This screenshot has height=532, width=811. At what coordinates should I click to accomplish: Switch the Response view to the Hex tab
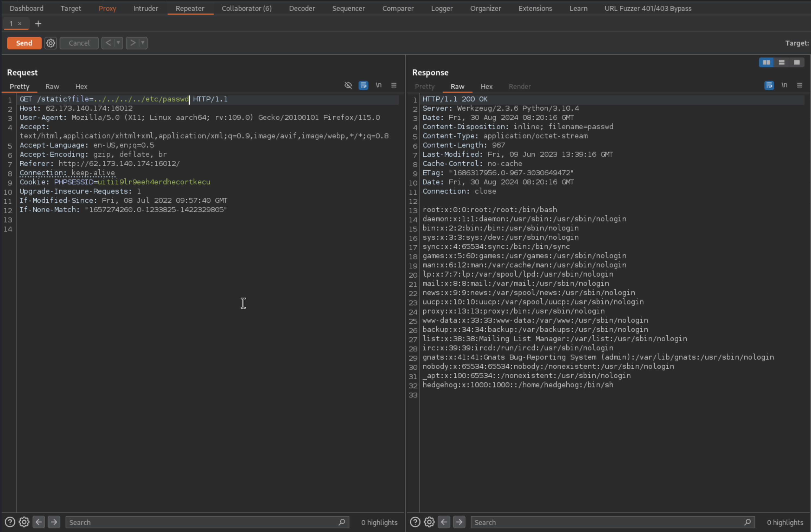[486, 86]
